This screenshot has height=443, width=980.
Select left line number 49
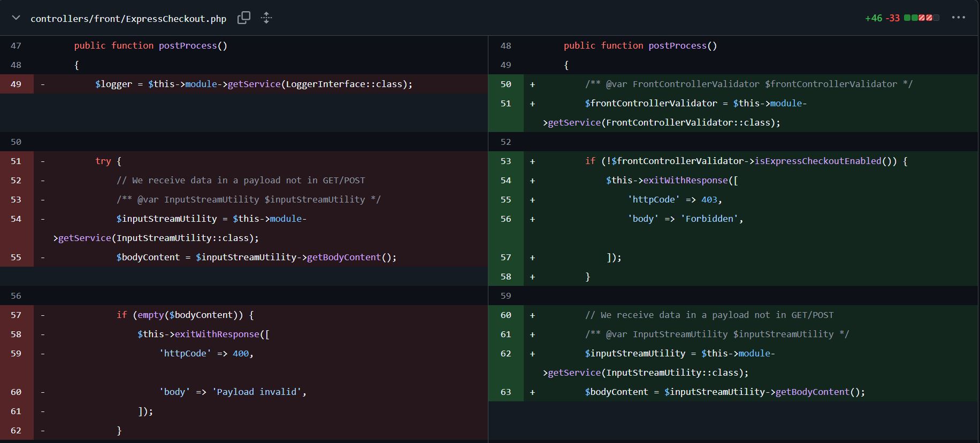16,84
